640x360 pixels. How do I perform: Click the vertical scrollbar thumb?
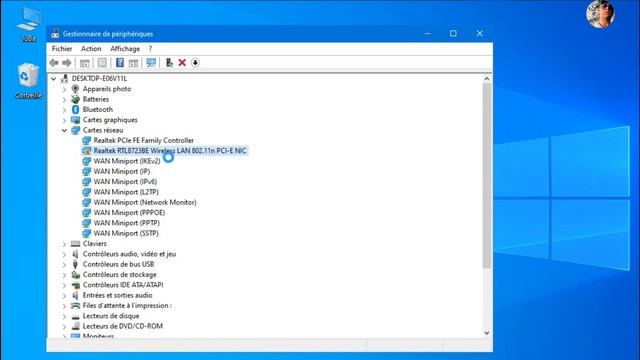pyautogui.click(x=487, y=176)
